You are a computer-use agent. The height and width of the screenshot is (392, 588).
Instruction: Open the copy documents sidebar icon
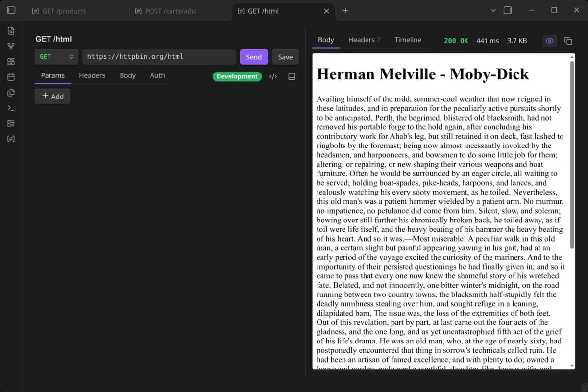tap(11, 92)
